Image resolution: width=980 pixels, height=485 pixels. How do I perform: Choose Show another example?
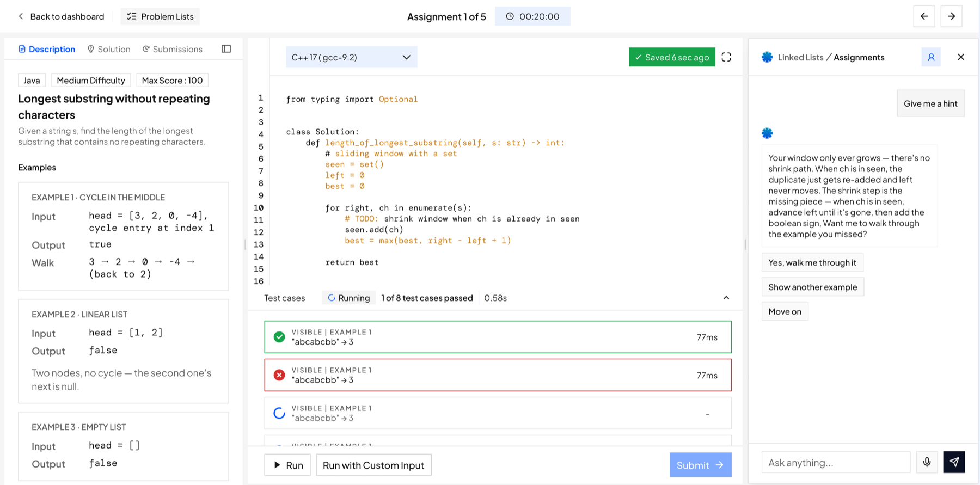[813, 287]
